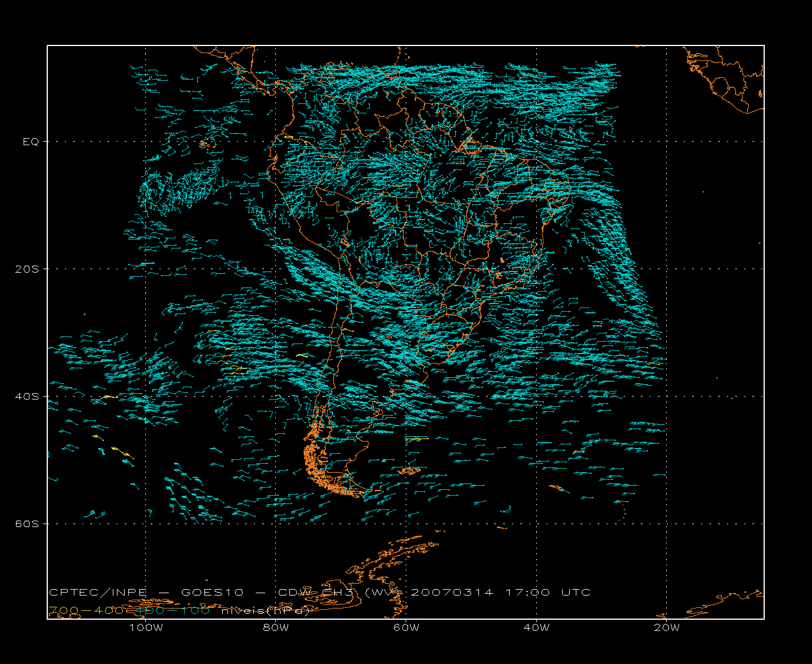Click the 60W longitude label
Image resolution: width=812 pixels, height=664 pixels.
[x=406, y=628]
